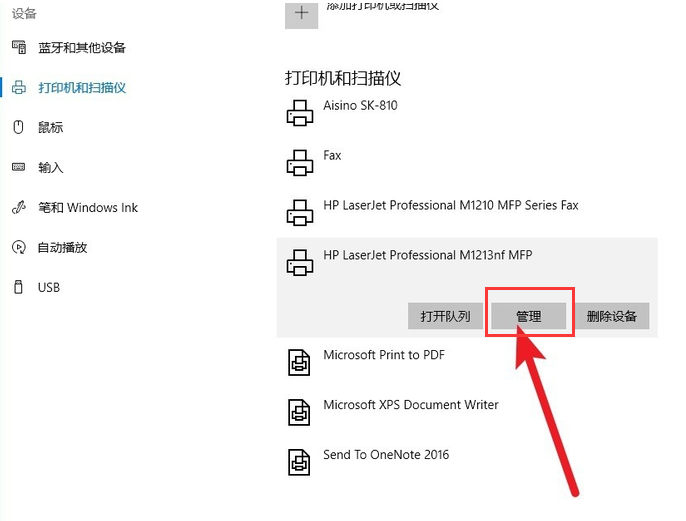Click the pen icon for Windows Ink
This screenshot has height=521, width=686.
pos(18,208)
